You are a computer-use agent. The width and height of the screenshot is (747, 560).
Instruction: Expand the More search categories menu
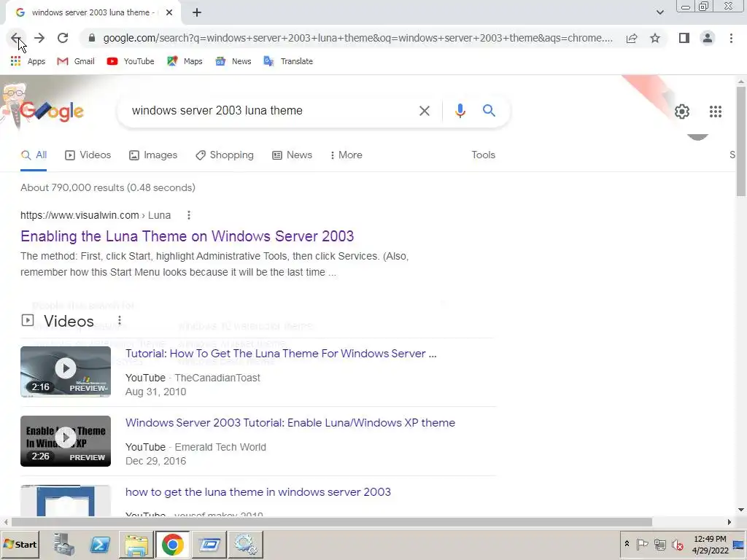[346, 155]
